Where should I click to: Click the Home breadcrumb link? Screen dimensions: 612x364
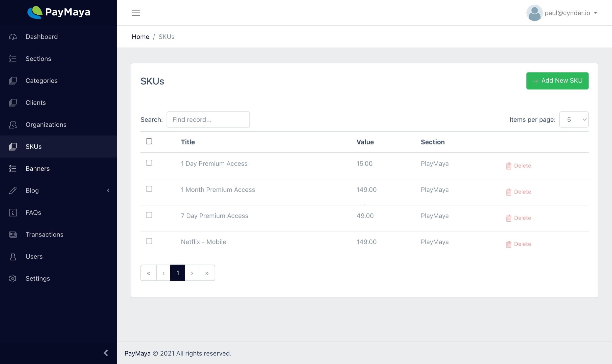(140, 37)
